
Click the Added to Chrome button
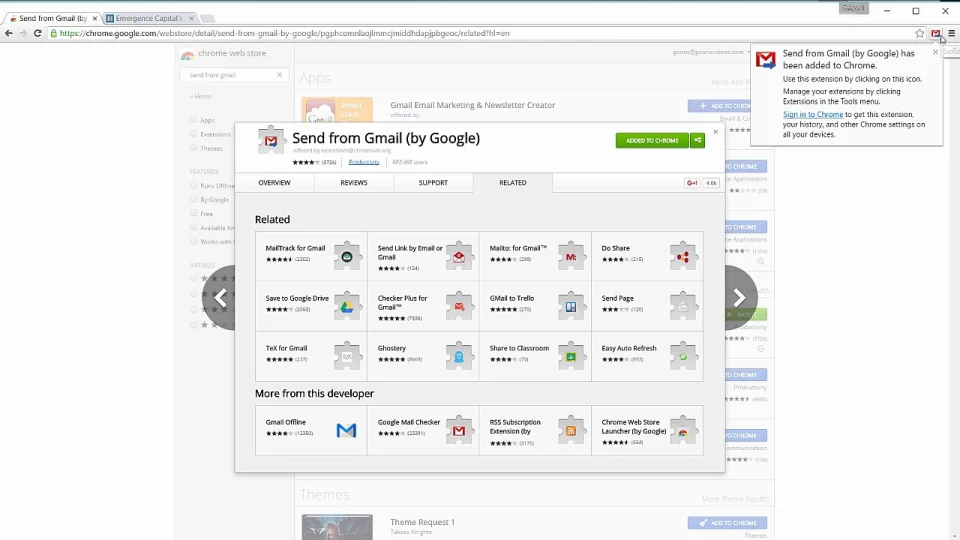(652, 140)
